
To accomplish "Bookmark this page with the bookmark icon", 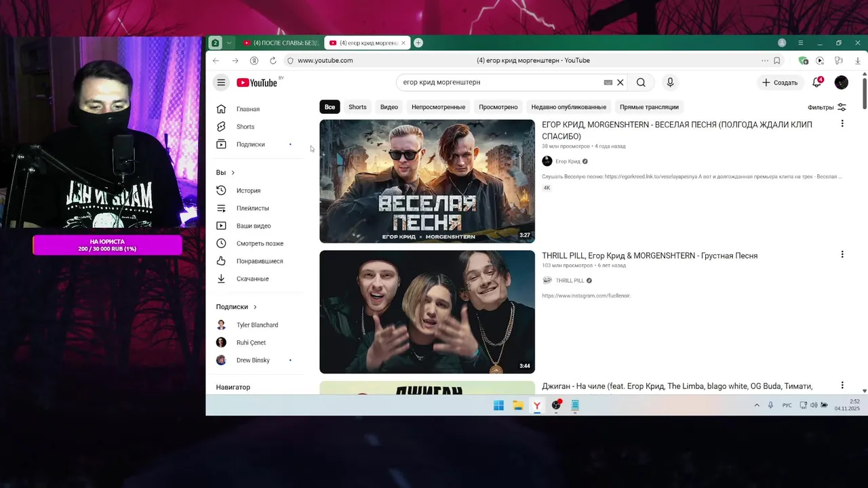I will coord(777,60).
